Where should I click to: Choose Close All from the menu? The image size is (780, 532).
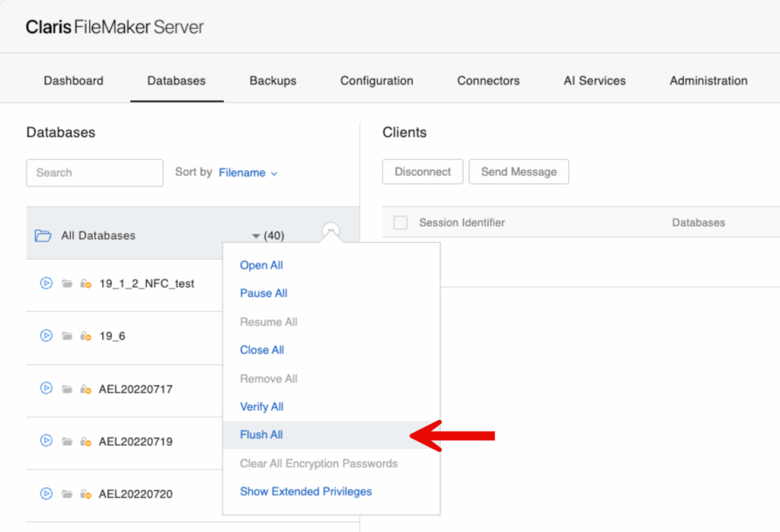coord(262,349)
